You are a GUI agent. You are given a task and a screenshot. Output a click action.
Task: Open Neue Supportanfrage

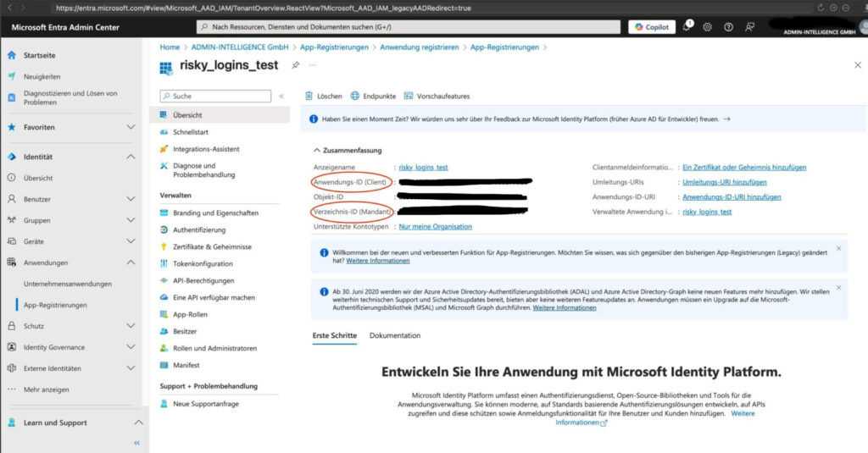206,404
